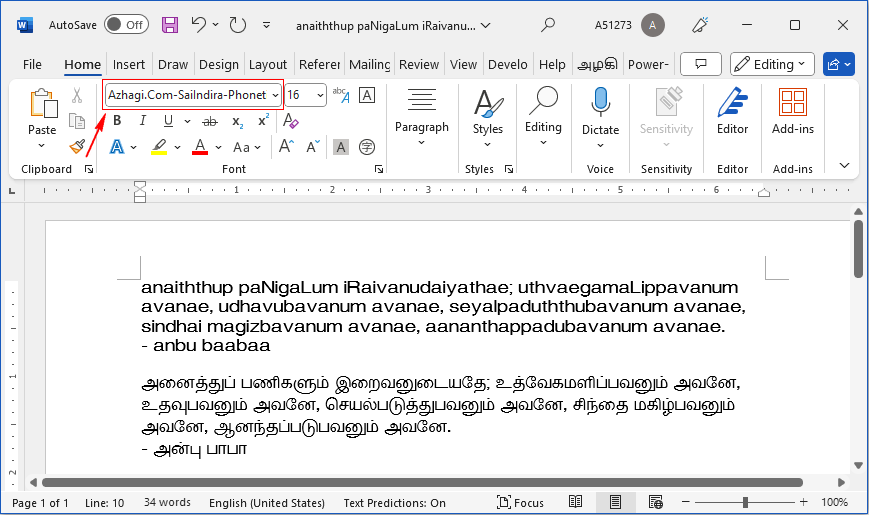Switch to the Design tab
Viewport: 869px width, 515px height.
point(219,64)
